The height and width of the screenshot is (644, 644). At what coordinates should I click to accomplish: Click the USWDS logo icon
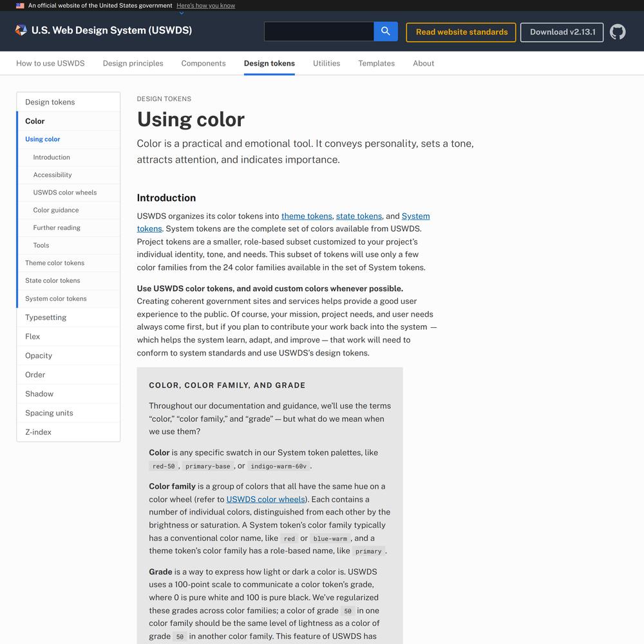[21, 30]
